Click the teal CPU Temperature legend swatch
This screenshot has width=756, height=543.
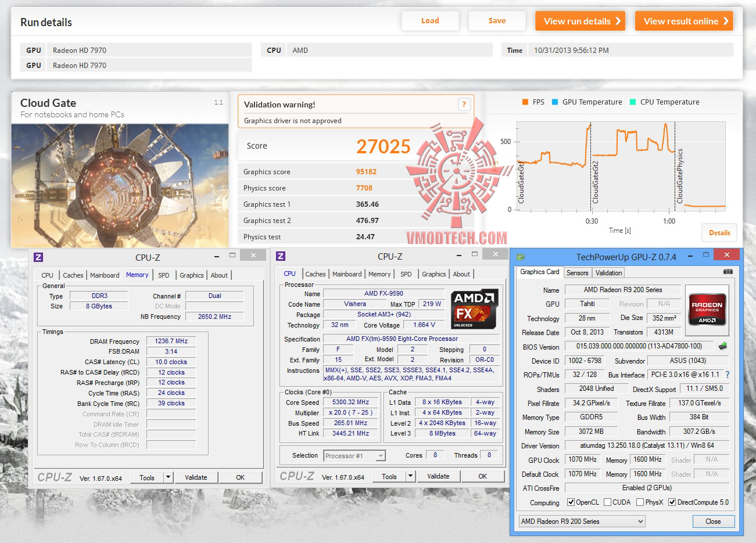[x=633, y=102]
